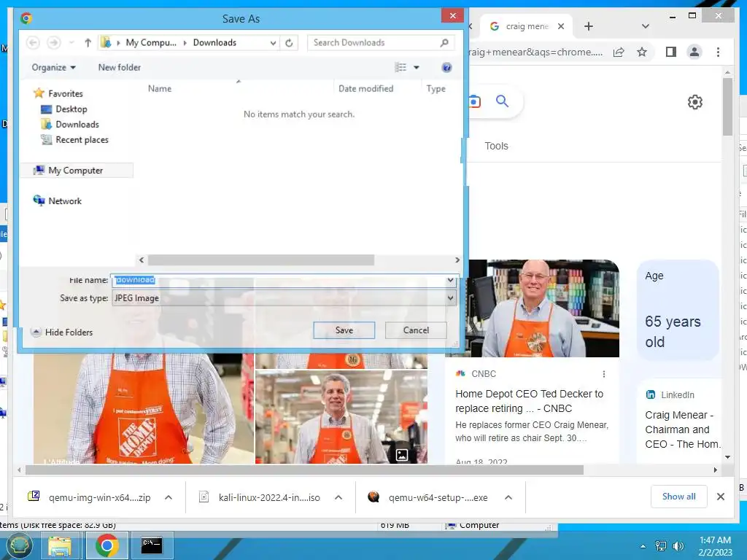Close the craig menear tab
The image size is (747, 560).
click(561, 26)
